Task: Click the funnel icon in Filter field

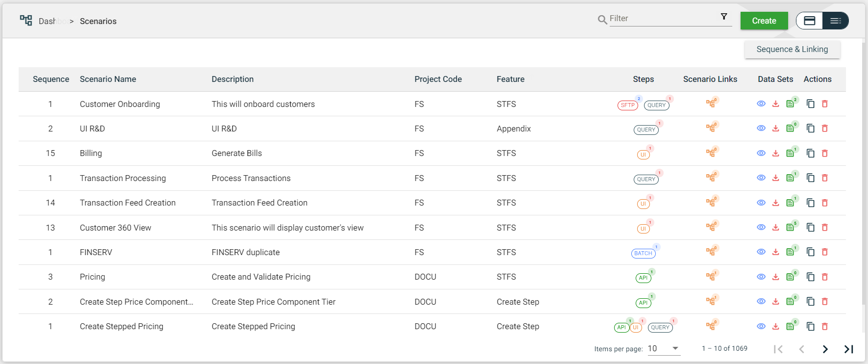Action: pyautogui.click(x=724, y=17)
